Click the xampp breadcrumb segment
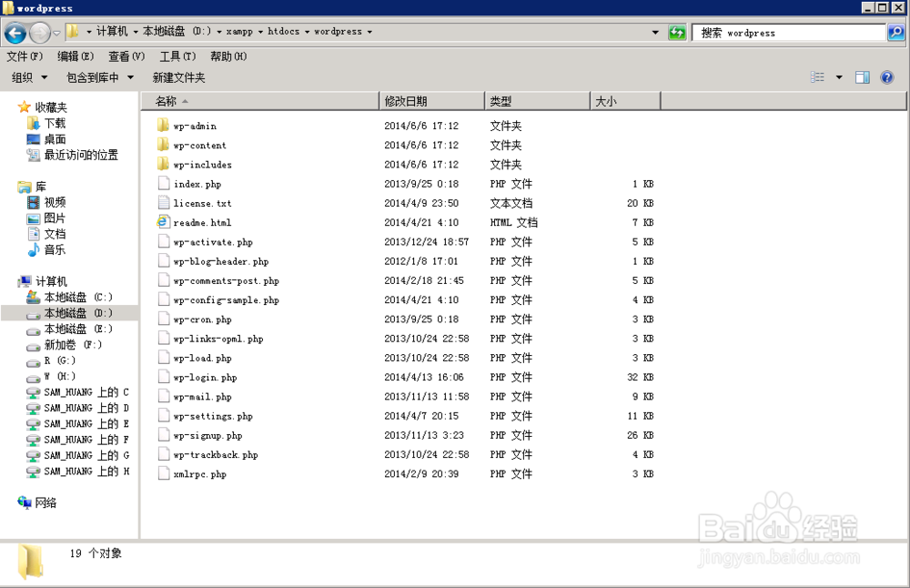Viewport: 910px width, 588px height. pos(239,31)
